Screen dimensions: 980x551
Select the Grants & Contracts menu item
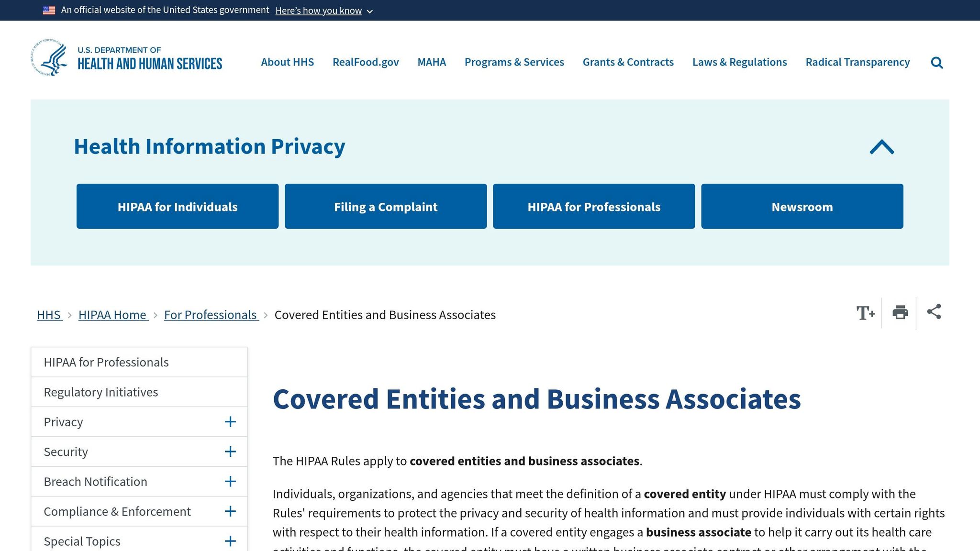tap(628, 62)
